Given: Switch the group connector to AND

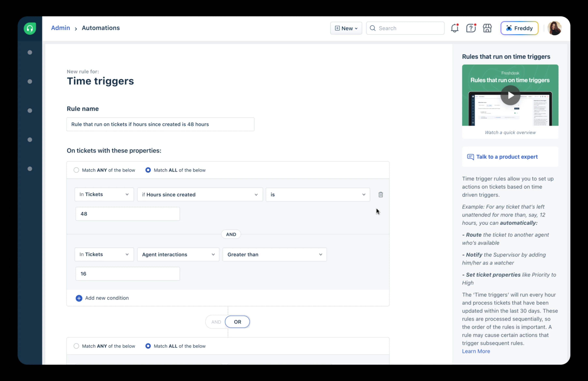Looking at the screenshot, I should click(216, 322).
